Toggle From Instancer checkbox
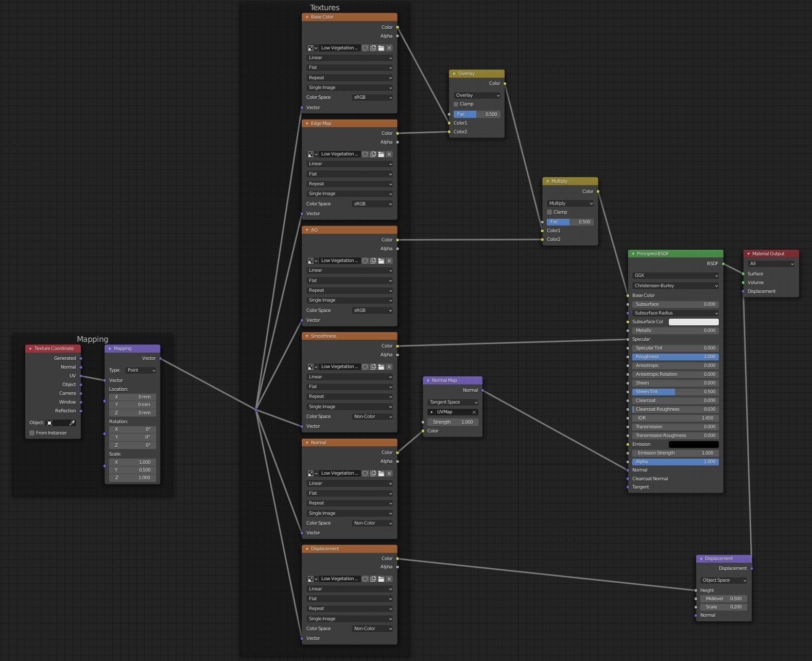Image resolution: width=812 pixels, height=661 pixels. click(32, 433)
